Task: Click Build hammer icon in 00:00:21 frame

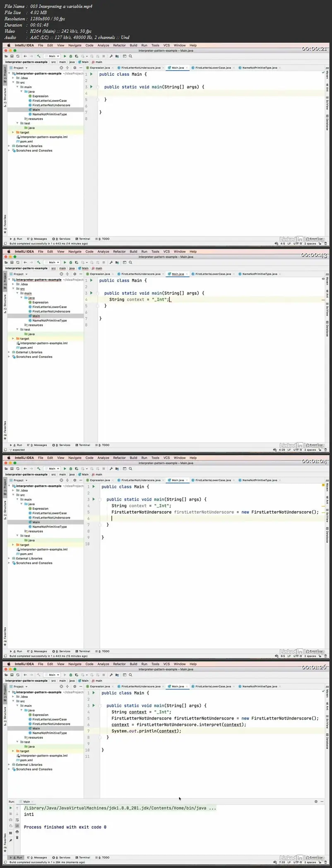Action: [x=38, y=56]
